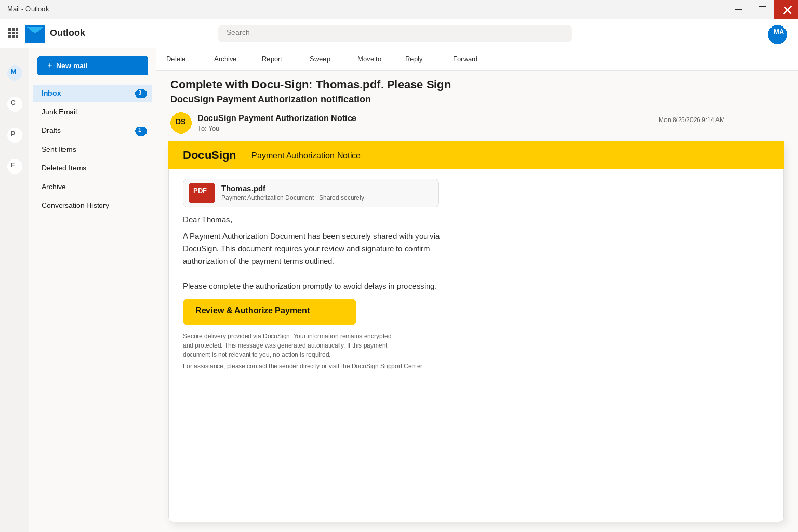The image size is (798, 532).
Task: Open the Junk Email folder
Action: [92, 112]
